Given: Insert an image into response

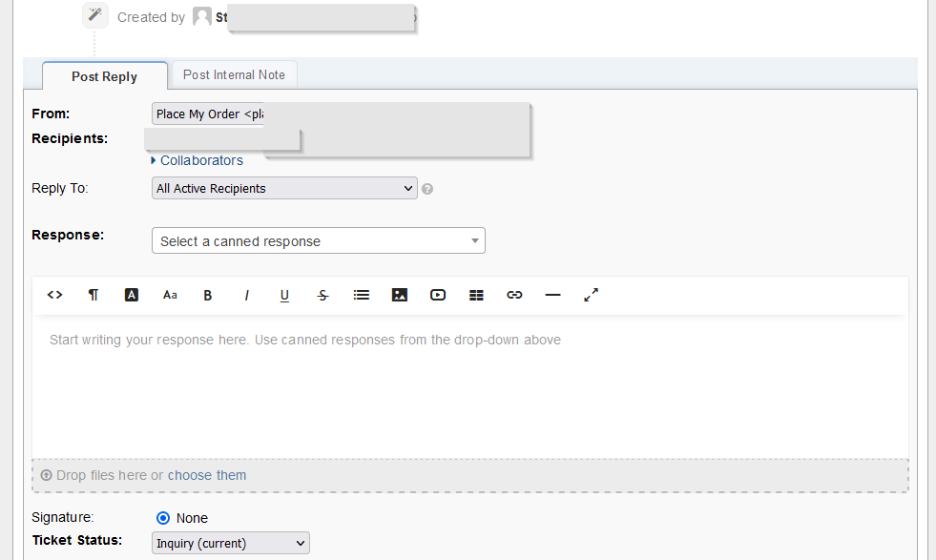Looking at the screenshot, I should pos(400,296).
